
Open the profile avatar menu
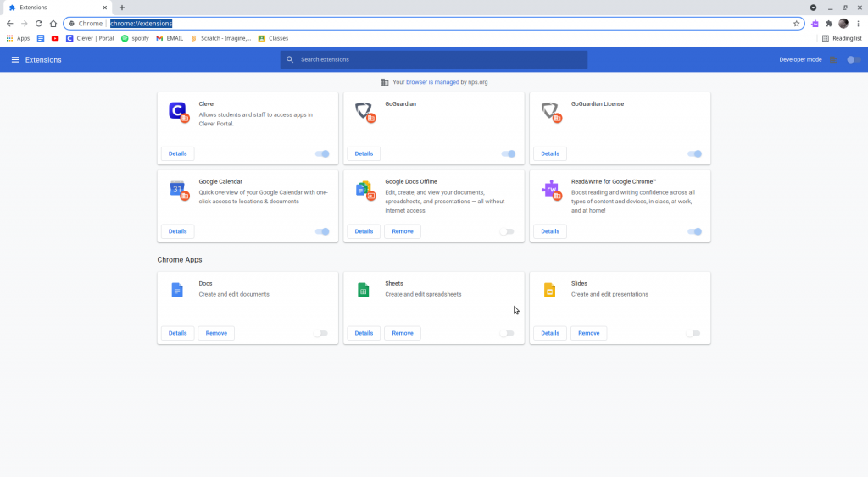pos(843,23)
